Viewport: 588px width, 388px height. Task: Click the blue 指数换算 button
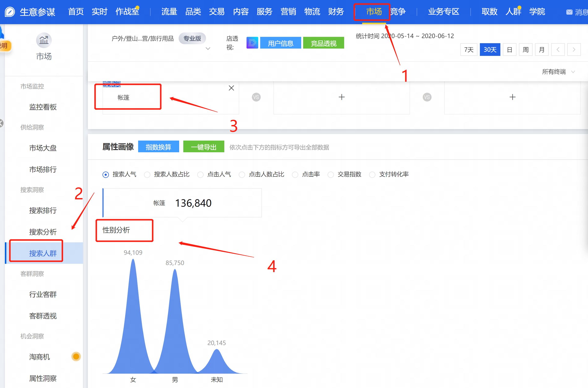(x=158, y=147)
